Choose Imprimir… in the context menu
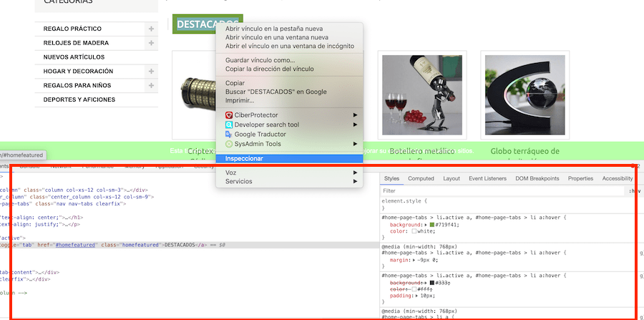644x320 pixels. click(x=240, y=100)
